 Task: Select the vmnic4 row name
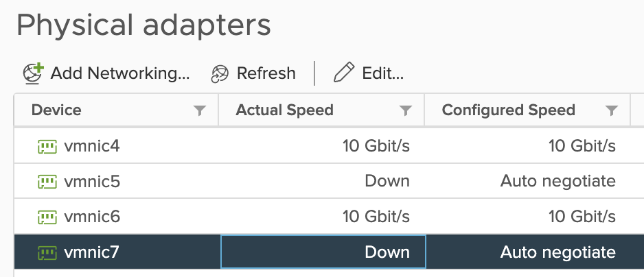(91, 145)
